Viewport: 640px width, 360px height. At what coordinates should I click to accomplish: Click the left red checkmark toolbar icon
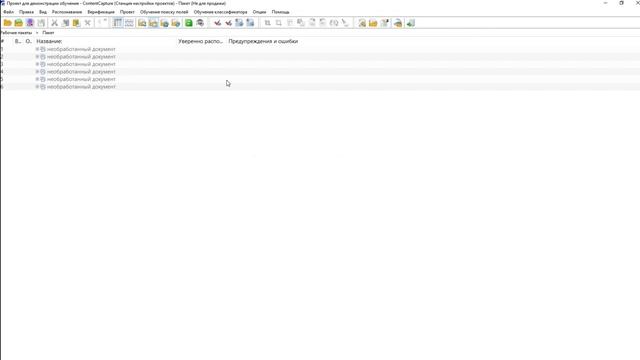pos(218,23)
